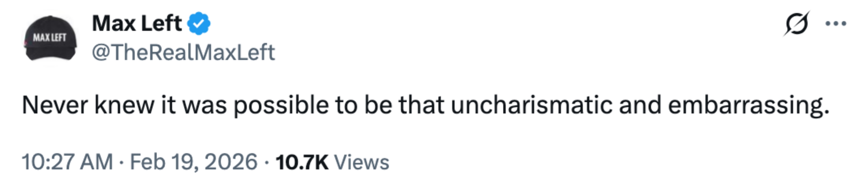This screenshot has height=188, width=868.
Task: Open the three-dot more options menu
Action: [x=836, y=23]
